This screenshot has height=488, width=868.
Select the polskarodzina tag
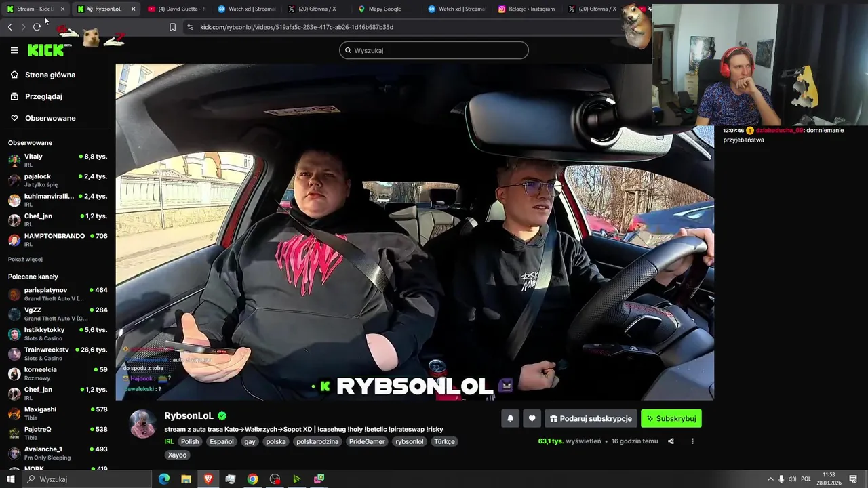click(319, 441)
